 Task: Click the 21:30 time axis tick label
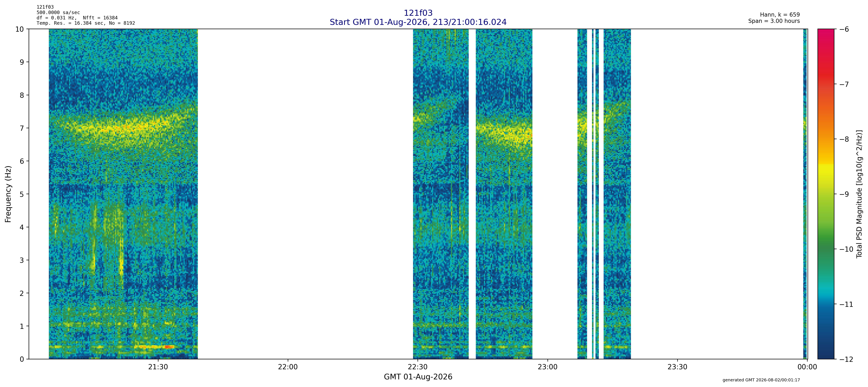(x=158, y=367)
